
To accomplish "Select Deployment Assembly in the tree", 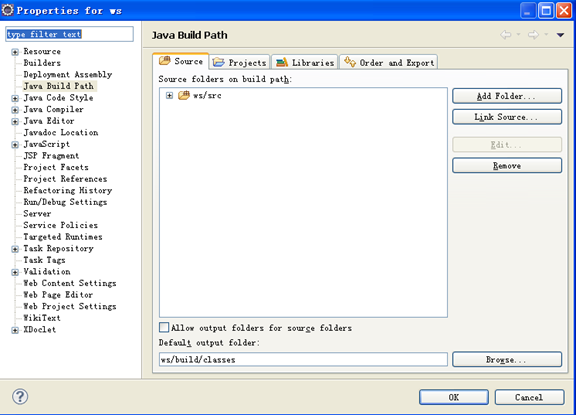I will (x=68, y=75).
